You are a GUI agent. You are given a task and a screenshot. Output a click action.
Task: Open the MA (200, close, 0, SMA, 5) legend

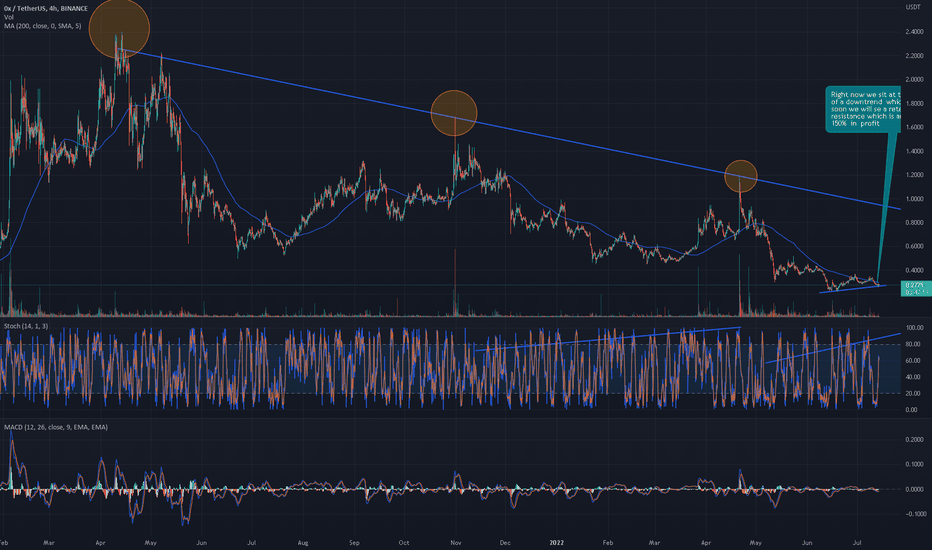tap(42, 26)
